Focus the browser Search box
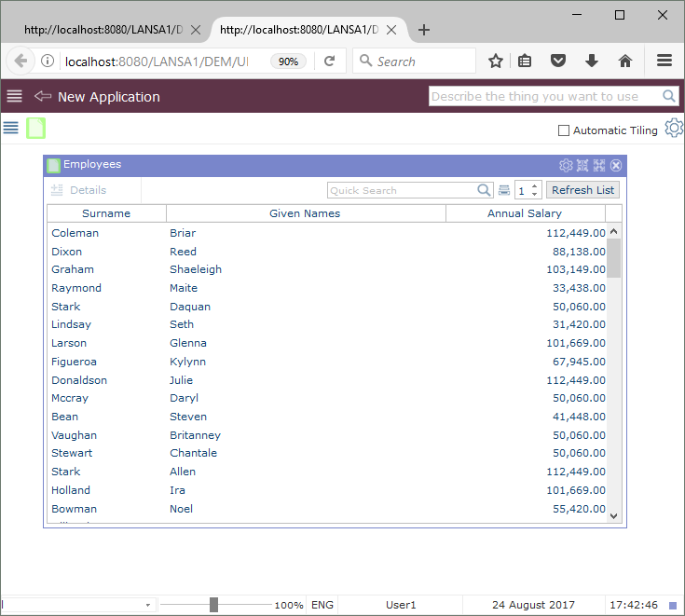The image size is (685, 616). tap(414, 62)
